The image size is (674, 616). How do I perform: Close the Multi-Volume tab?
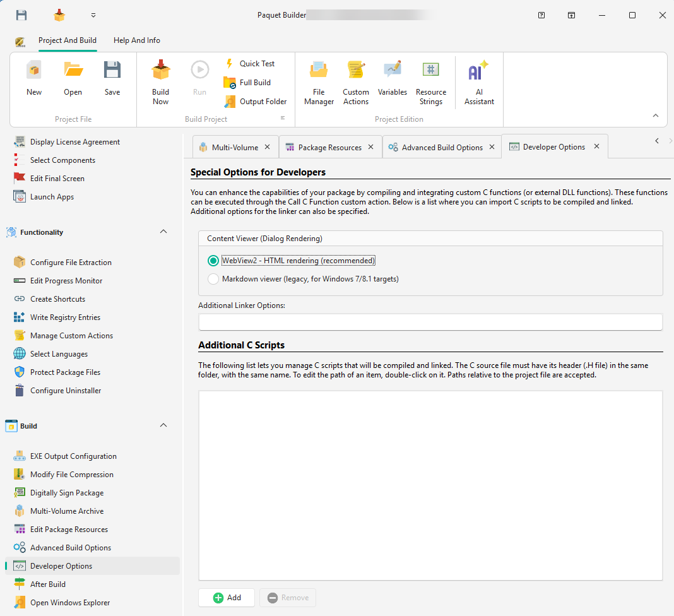pyautogui.click(x=268, y=146)
